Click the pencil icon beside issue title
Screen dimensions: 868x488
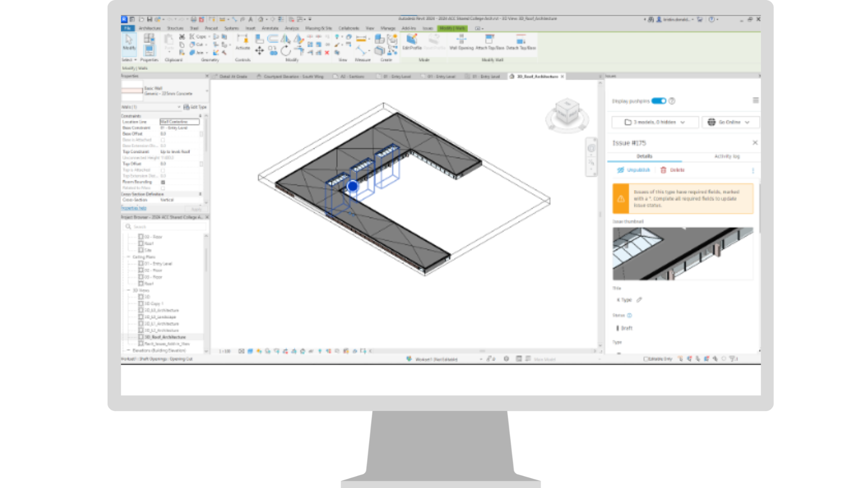pos(639,300)
